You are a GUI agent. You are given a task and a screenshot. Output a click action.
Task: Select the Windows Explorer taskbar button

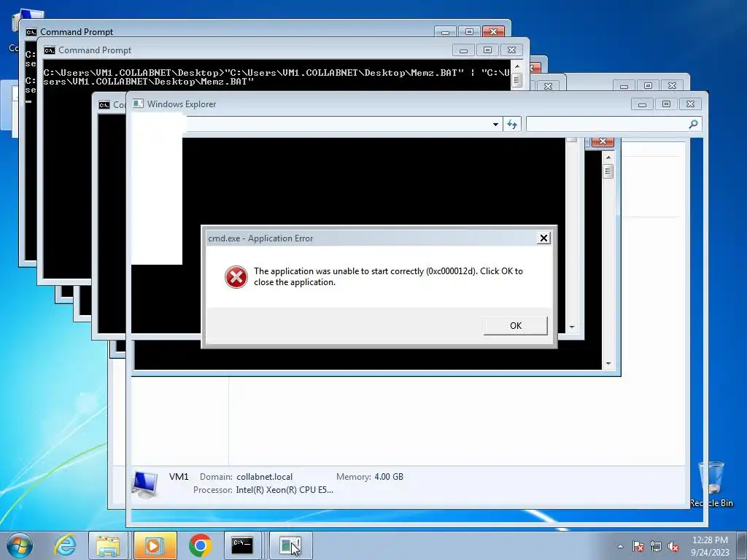pyautogui.click(x=290, y=545)
